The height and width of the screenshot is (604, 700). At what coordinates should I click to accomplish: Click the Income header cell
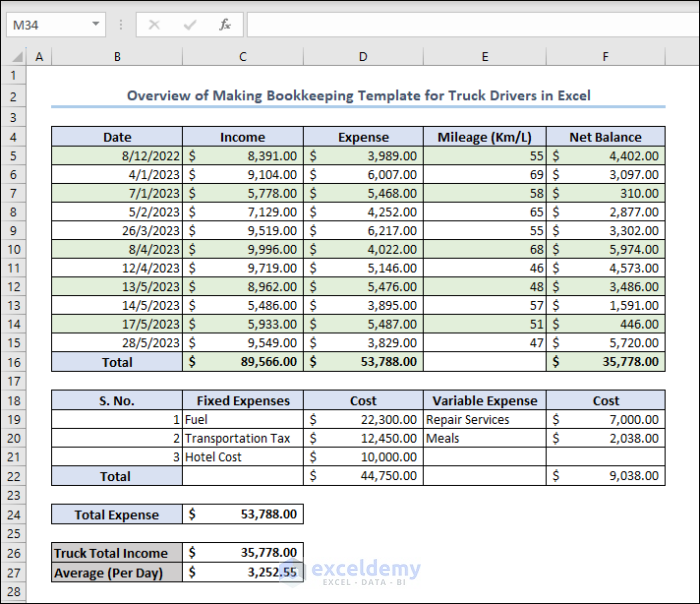pos(243,137)
